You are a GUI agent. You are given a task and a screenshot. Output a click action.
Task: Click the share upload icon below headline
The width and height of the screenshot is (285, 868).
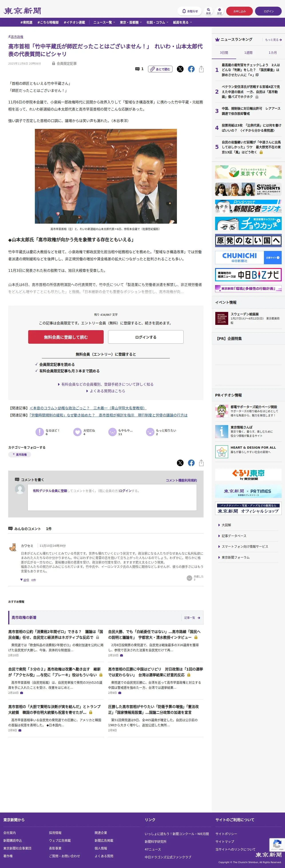click(x=201, y=69)
